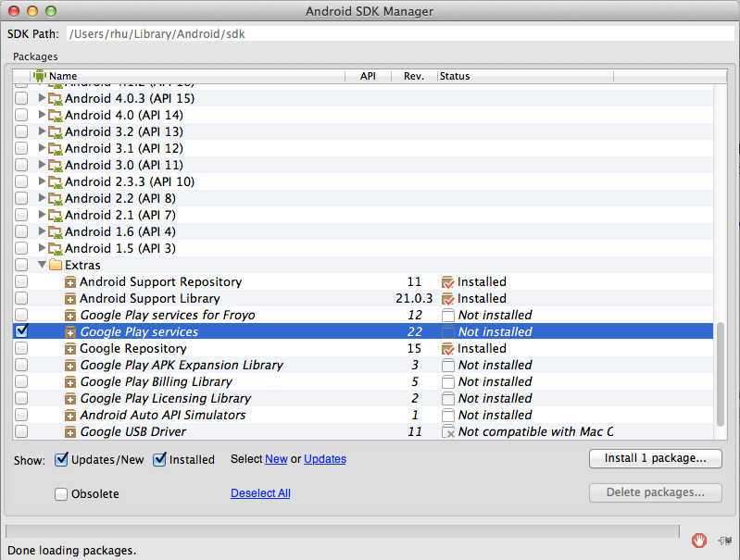Click the Android 1.6 (API 4) folder icon

tap(56, 232)
